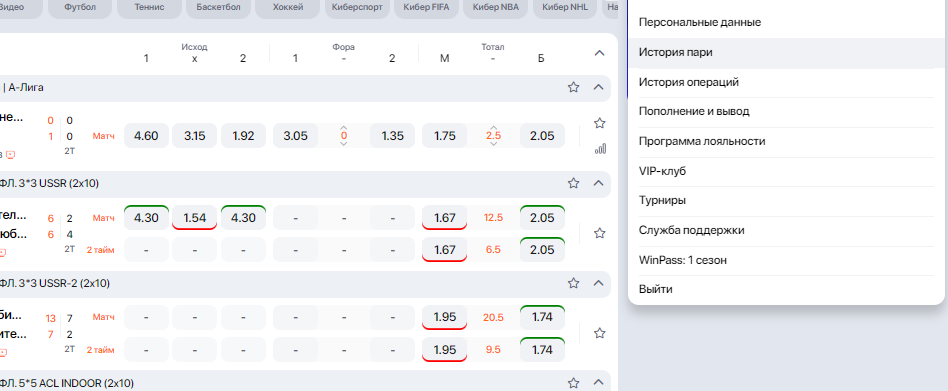Pick handicap 1 odds 3.05
Screen dimensions: 948x391
click(x=295, y=136)
